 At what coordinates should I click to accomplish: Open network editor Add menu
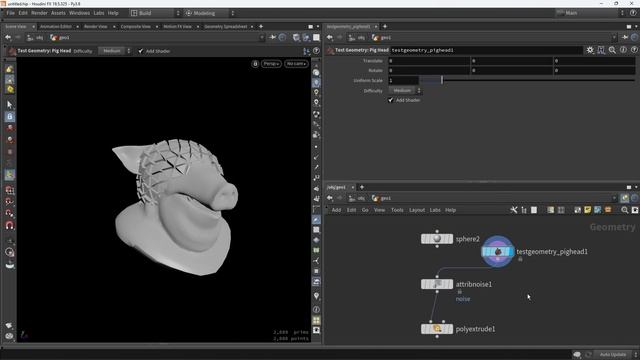(x=336, y=210)
